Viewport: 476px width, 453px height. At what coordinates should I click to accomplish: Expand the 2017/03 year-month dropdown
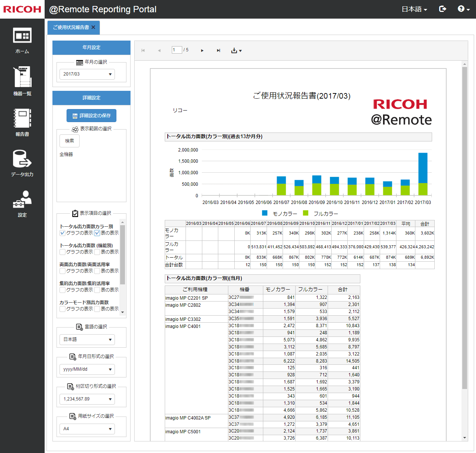pos(87,74)
